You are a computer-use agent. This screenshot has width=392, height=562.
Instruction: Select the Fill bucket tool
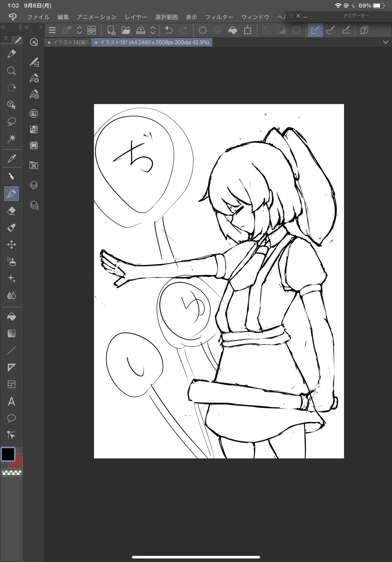(x=11, y=317)
